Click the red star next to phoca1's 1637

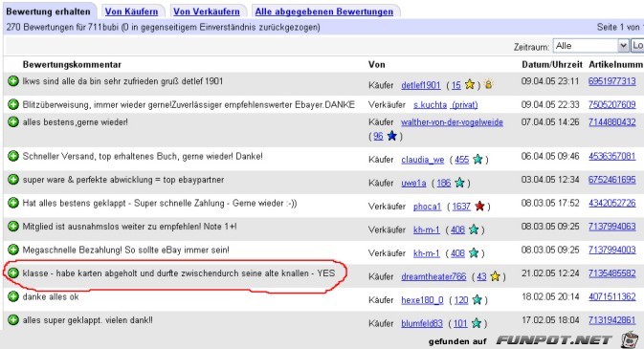tap(479, 207)
